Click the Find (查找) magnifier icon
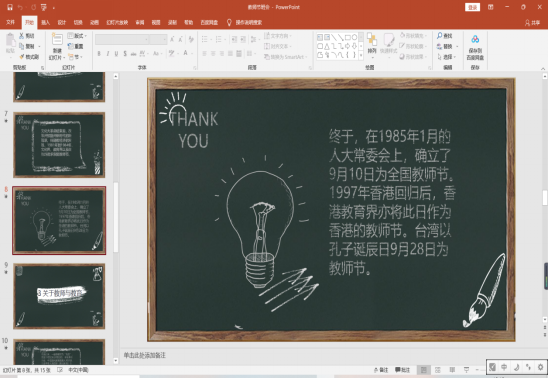This screenshot has height=378, width=548. (439, 36)
